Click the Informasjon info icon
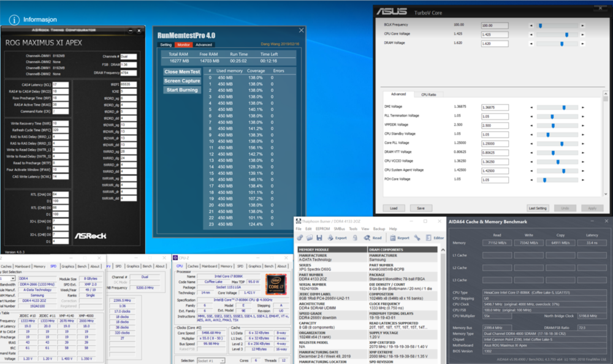Viewport: 613px width, 364px height. (14, 20)
